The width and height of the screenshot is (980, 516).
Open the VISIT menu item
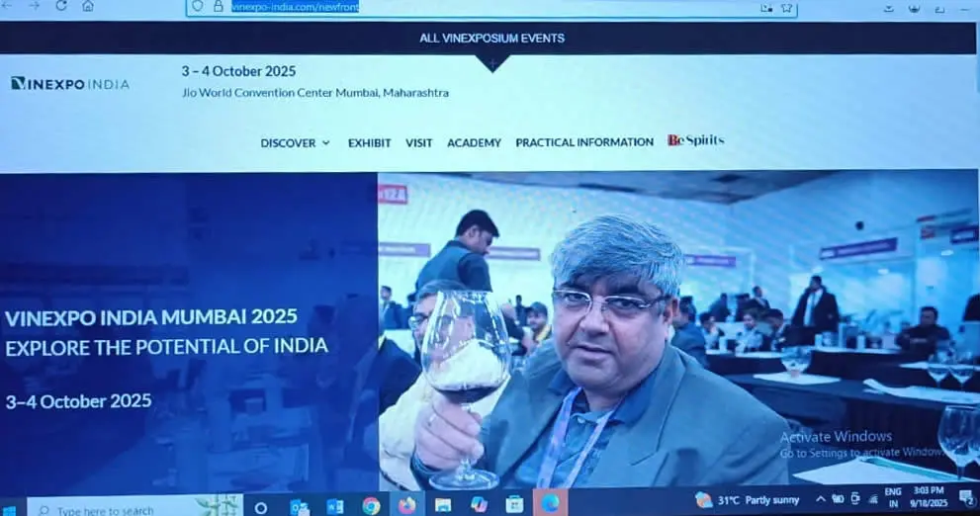[x=418, y=143]
